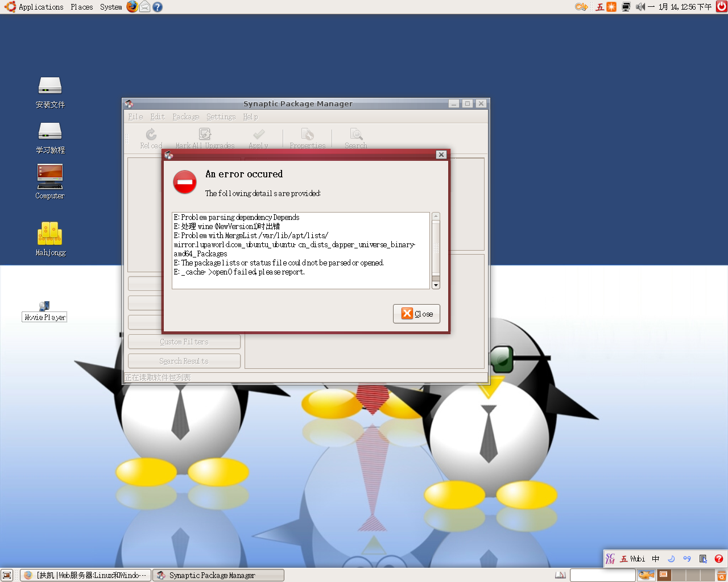
Task: Open Synaptic Package menu
Action: (x=186, y=117)
